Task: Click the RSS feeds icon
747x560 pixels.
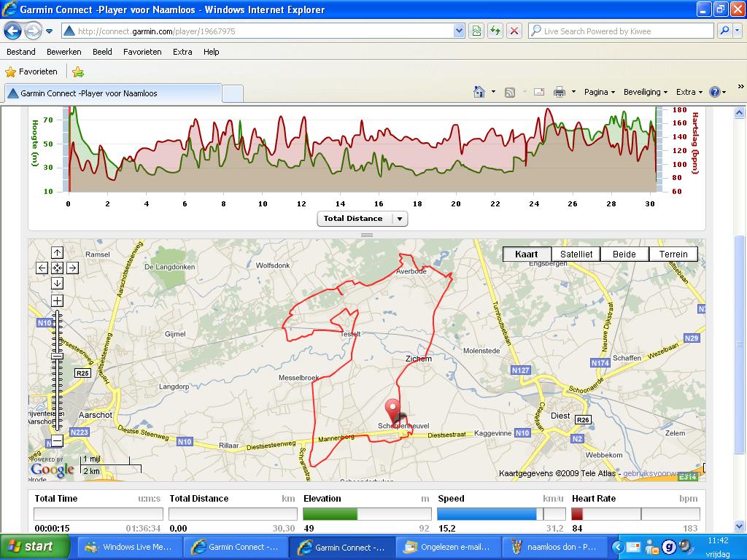Action: pos(510,93)
